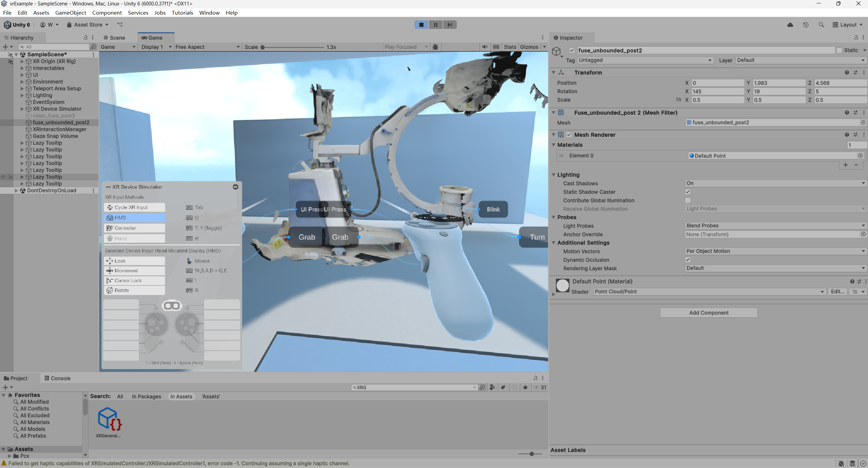Toggle Mute Audio icon in Game view

[485, 47]
